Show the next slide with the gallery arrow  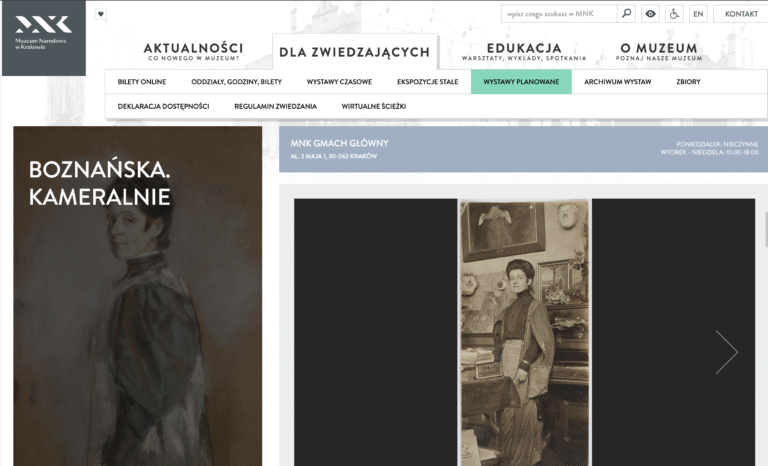pyautogui.click(x=726, y=352)
